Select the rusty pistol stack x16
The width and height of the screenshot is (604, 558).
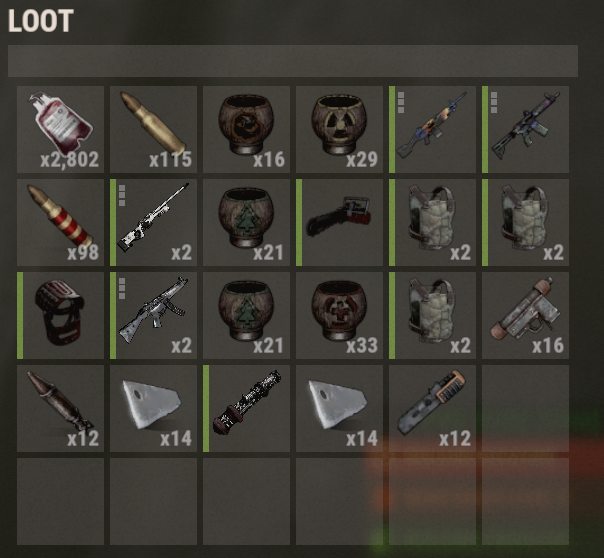[525, 315]
